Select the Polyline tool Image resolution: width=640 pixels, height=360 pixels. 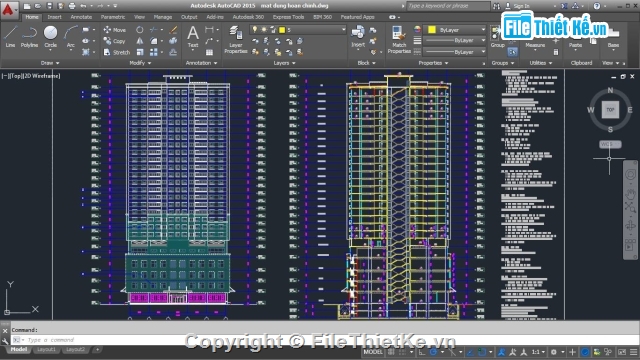pyautogui.click(x=29, y=36)
